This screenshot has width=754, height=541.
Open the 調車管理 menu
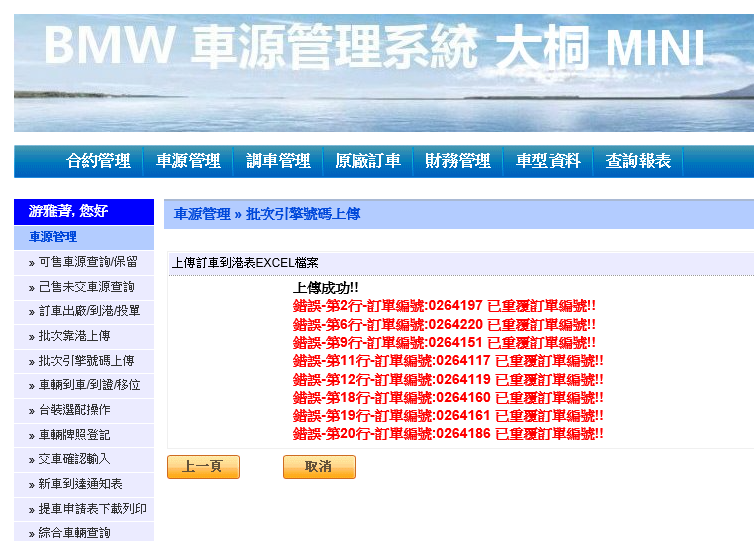[x=278, y=161]
